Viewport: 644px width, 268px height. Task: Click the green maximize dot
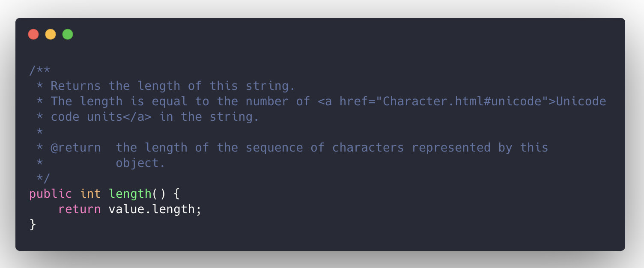[68, 34]
